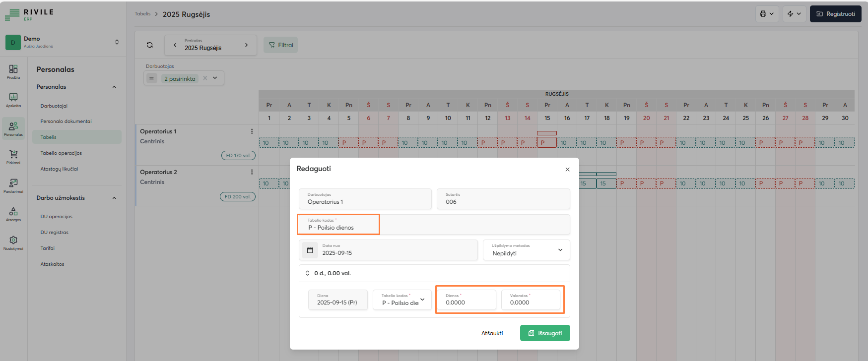Open the lightning quick actions menu

coord(794,14)
